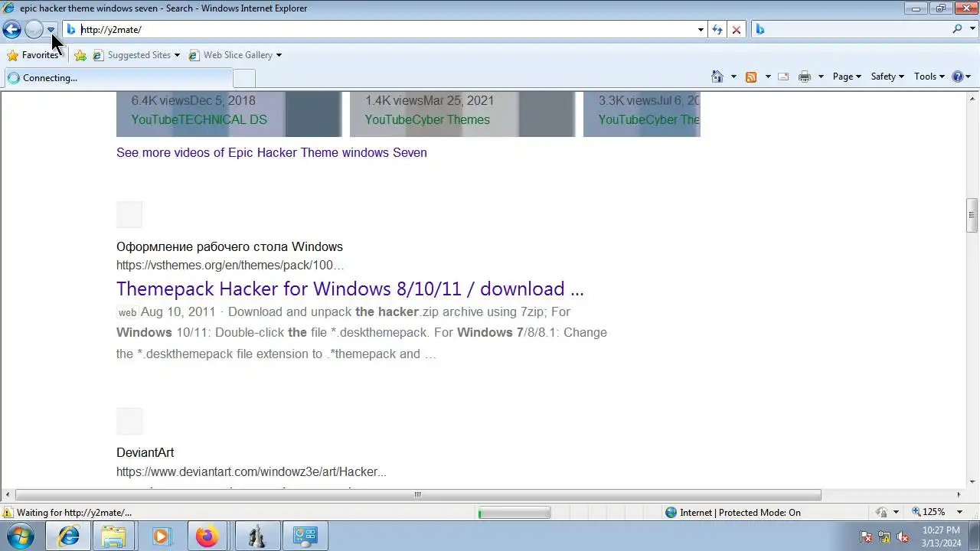Click the Control Panel taskbar icon

click(x=305, y=536)
